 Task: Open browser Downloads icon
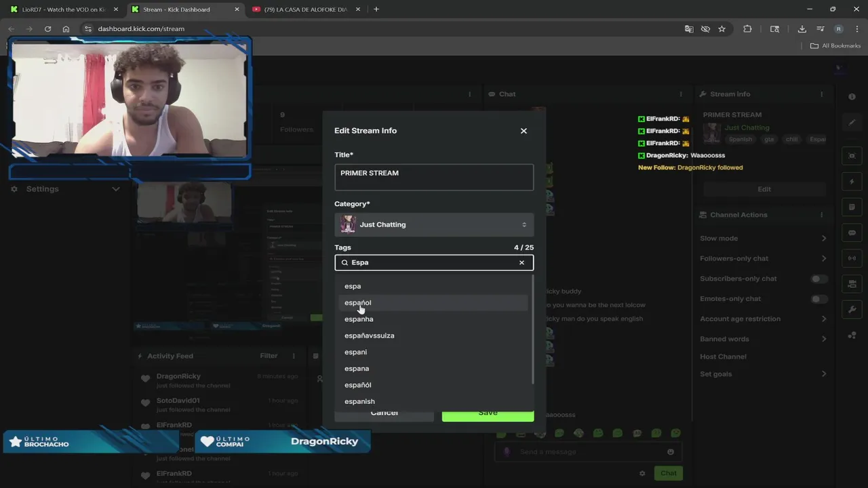click(x=802, y=29)
